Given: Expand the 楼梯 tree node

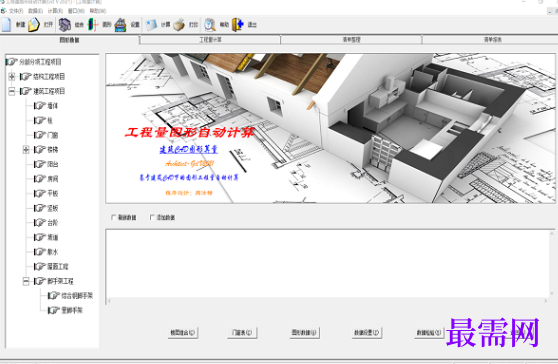Looking at the screenshot, I should [26, 149].
